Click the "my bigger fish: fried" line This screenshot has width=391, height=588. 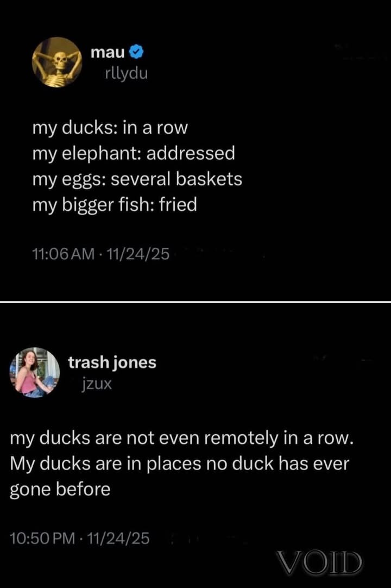114,205
